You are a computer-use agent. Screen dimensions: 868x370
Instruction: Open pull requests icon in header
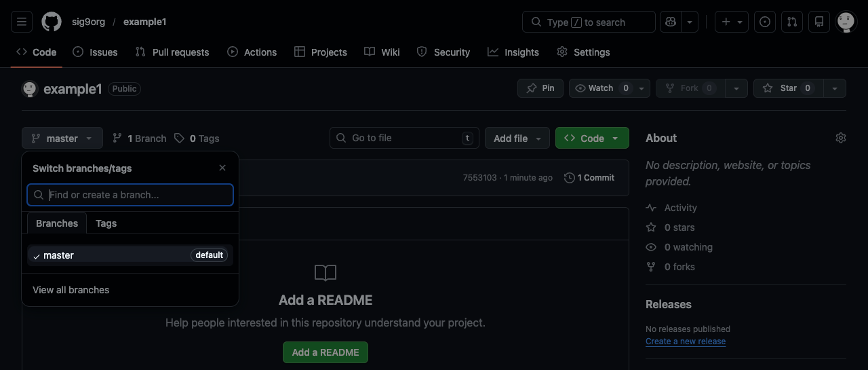[x=792, y=22]
